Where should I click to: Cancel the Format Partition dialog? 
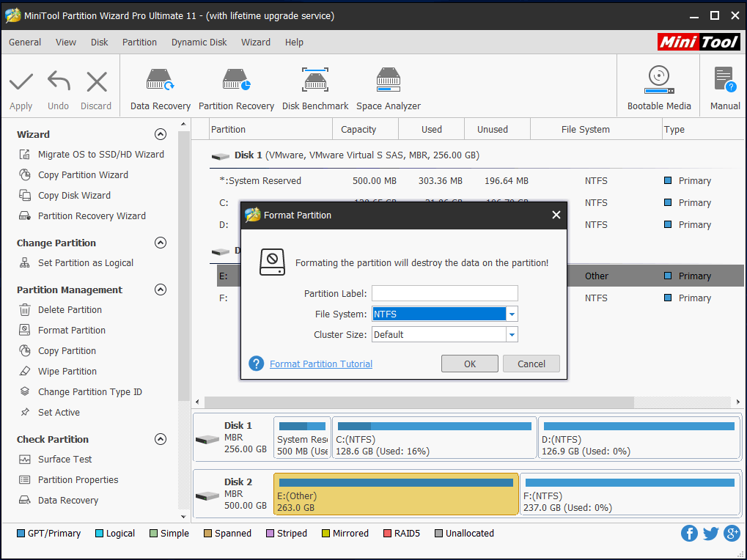click(x=531, y=364)
